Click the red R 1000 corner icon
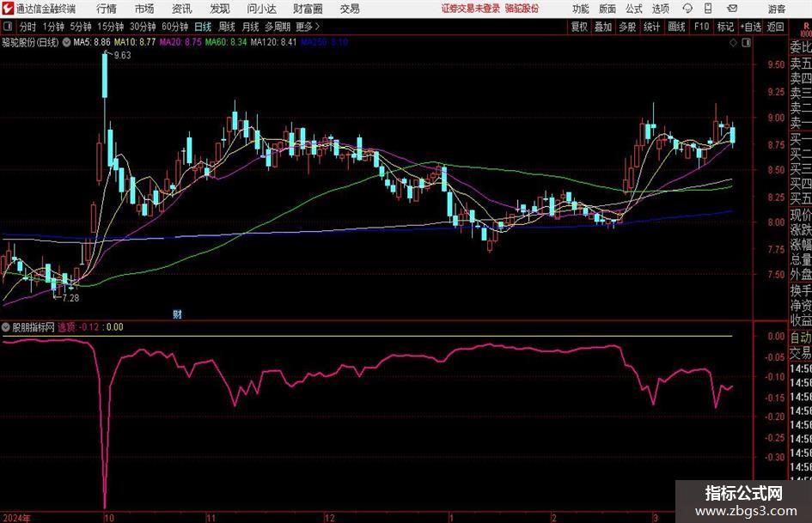812x523 pixels. pos(806,29)
